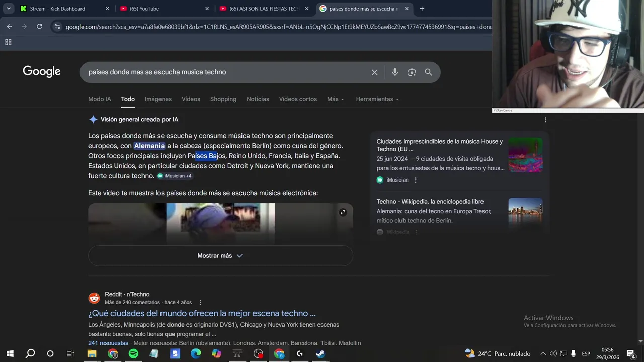Open the Shopping results tab
Image resolution: width=644 pixels, height=362 pixels.
tap(223, 99)
